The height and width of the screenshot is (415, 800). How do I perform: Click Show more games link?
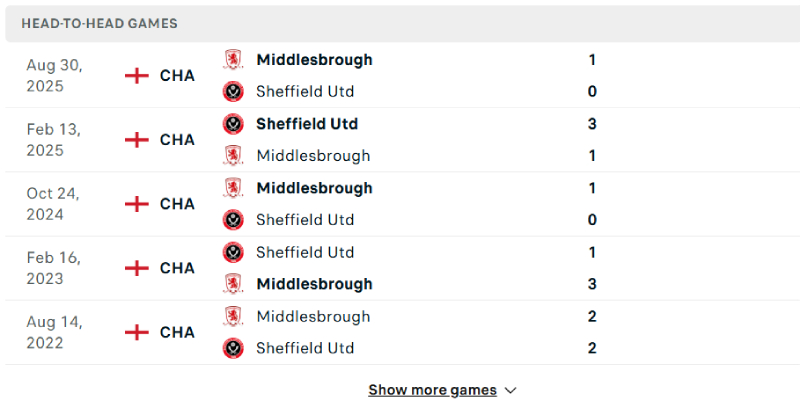432,390
